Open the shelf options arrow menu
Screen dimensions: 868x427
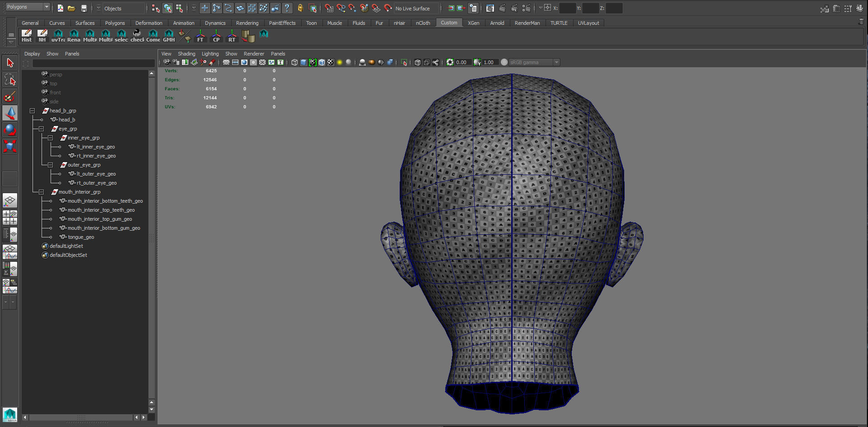(11, 42)
